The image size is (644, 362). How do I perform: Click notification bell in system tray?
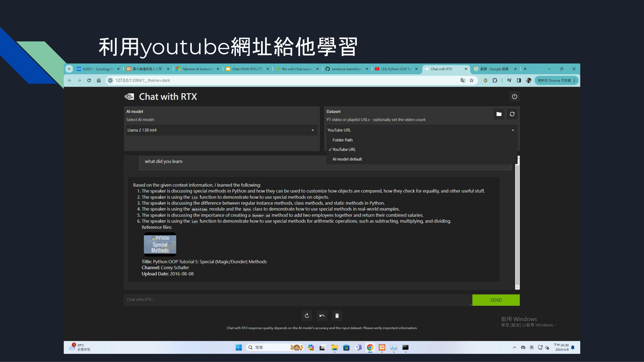click(573, 347)
